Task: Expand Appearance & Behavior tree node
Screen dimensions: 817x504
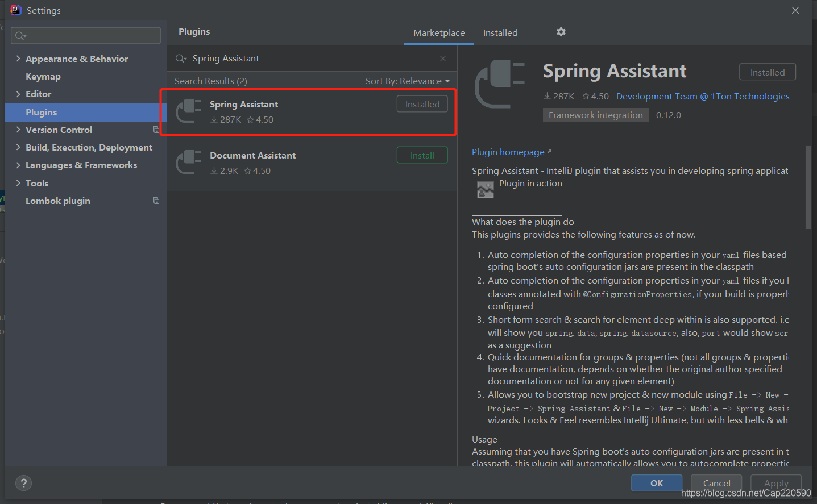Action: [18, 59]
